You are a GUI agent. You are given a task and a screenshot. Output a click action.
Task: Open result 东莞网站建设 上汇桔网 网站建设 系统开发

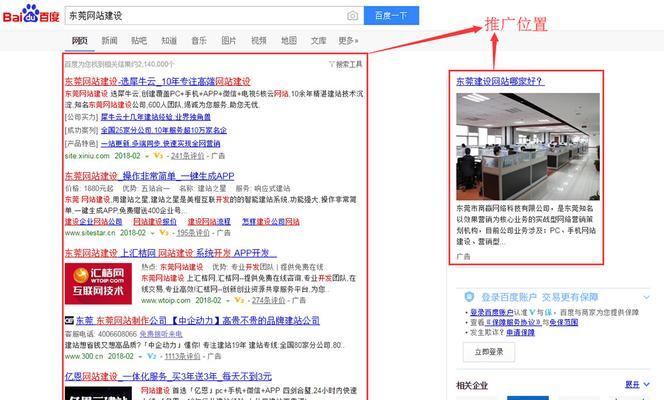(171, 253)
